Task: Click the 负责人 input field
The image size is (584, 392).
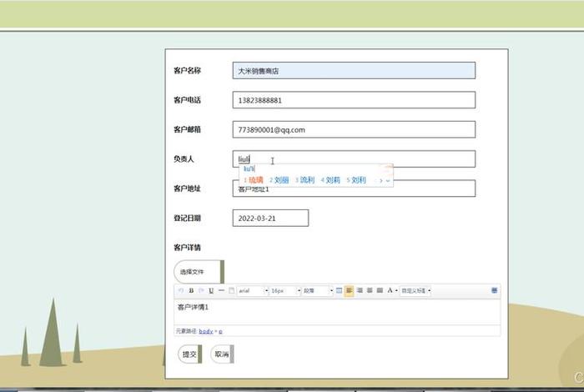Action: click(354, 158)
